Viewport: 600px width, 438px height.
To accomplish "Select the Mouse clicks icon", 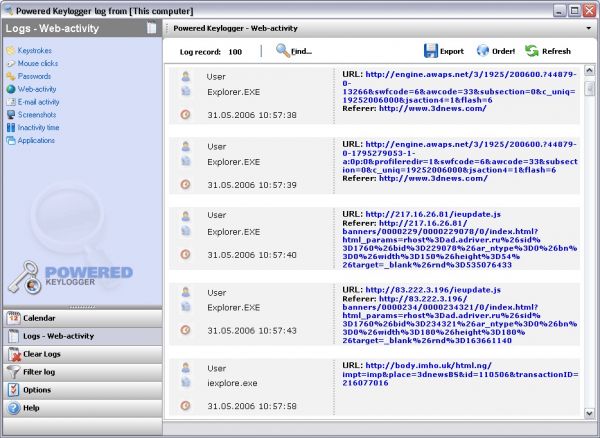I will coord(11,64).
